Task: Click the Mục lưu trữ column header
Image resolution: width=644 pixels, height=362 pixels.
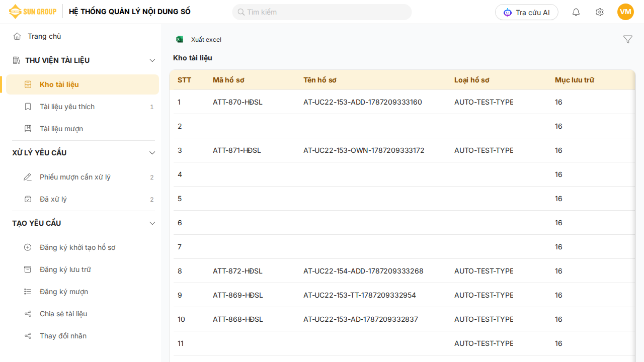Action: pos(575,80)
